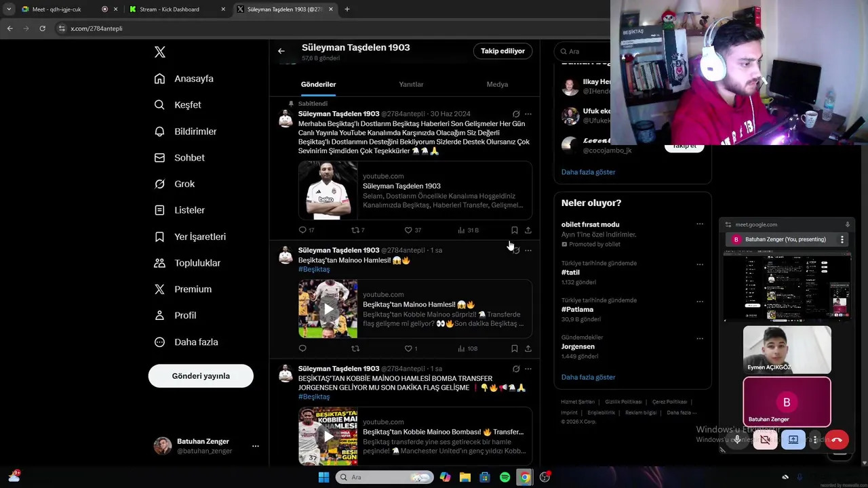Like the Mainoo Hamlesi post with 1 like

tap(410, 349)
